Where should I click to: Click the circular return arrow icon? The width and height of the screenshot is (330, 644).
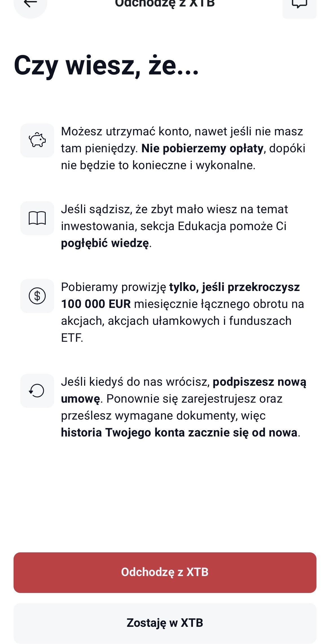coord(37,391)
